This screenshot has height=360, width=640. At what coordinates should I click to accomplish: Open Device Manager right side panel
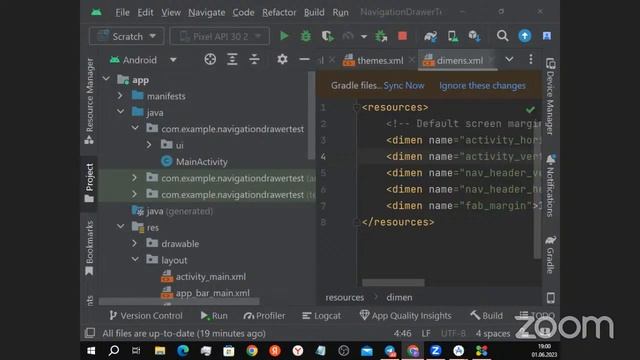tap(550, 96)
